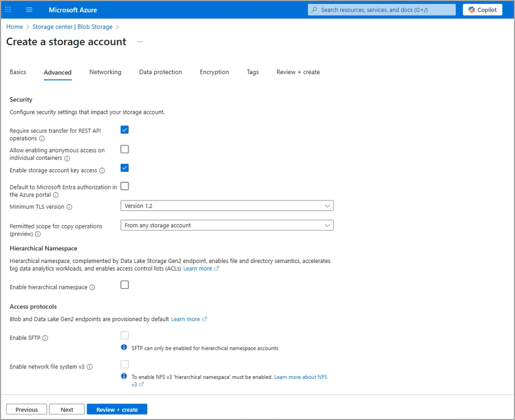Click the Previous button
The image size is (515, 420).
(26, 410)
